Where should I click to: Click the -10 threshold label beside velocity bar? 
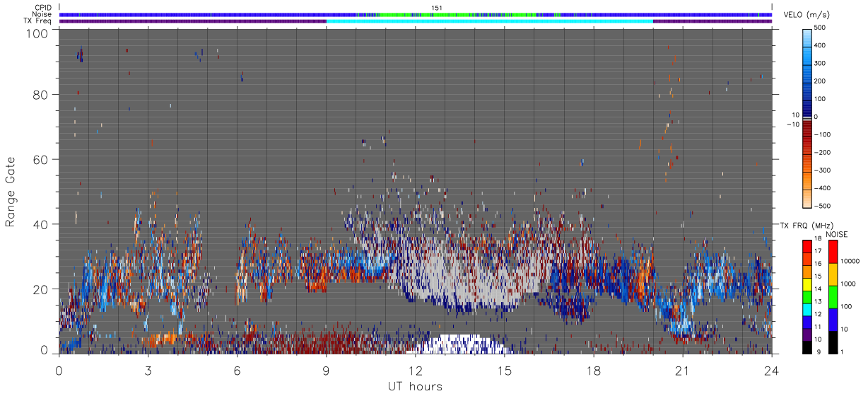click(794, 124)
